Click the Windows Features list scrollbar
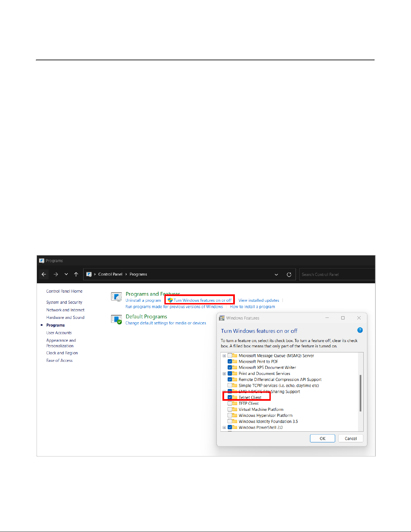The height and width of the screenshot is (532, 411). pos(361,393)
